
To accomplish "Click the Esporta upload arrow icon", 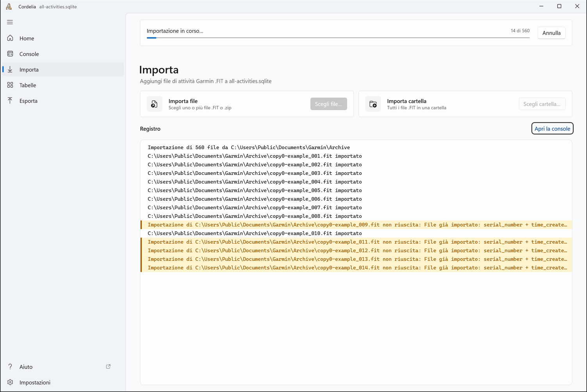I will pyautogui.click(x=10, y=100).
